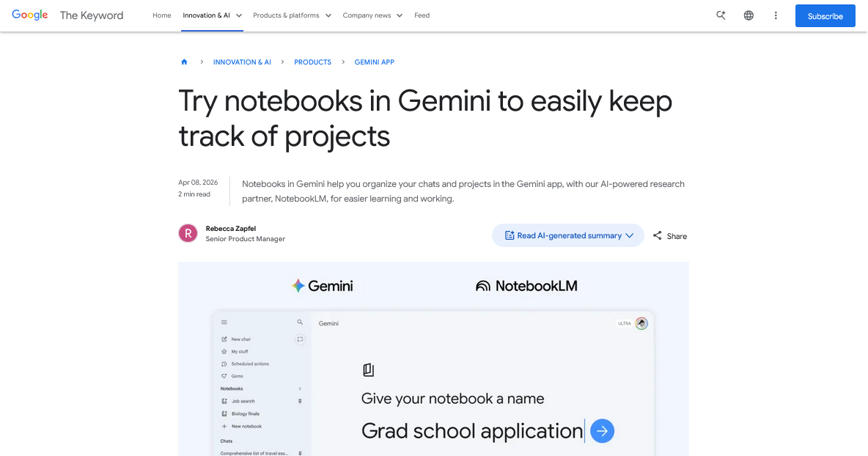868x456 pixels.
Task: Click the Subscribe button
Action: click(x=825, y=16)
